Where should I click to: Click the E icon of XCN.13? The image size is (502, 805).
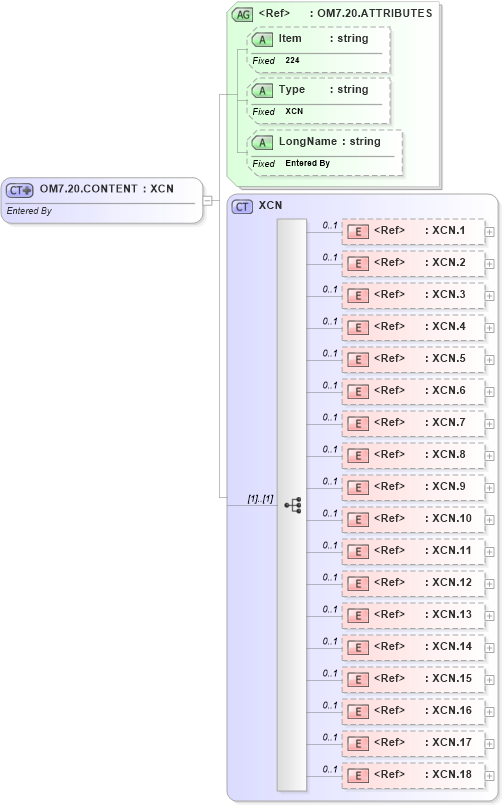point(358,616)
